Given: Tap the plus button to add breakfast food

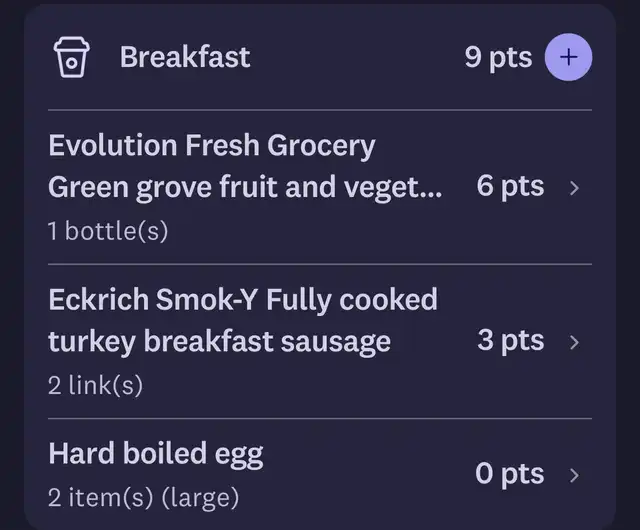Looking at the screenshot, I should click(568, 57).
